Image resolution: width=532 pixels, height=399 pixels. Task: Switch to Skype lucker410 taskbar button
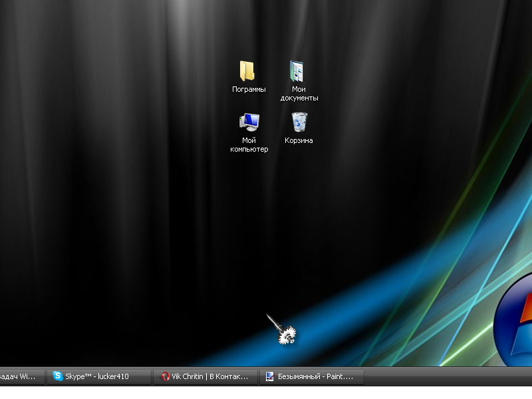(98, 376)
